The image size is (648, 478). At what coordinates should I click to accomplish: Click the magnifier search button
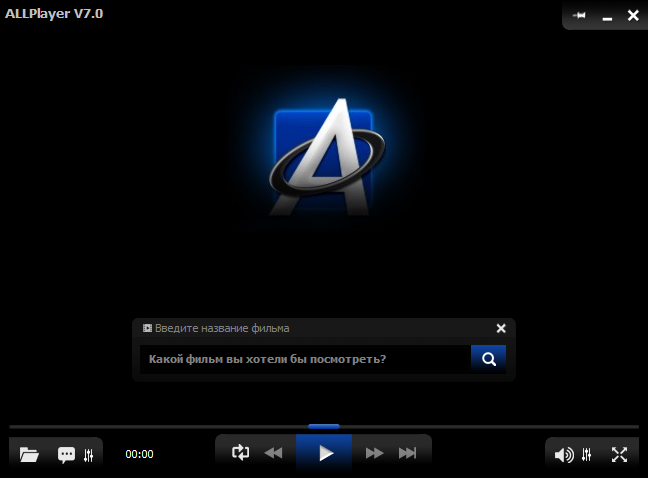point(488,359)
